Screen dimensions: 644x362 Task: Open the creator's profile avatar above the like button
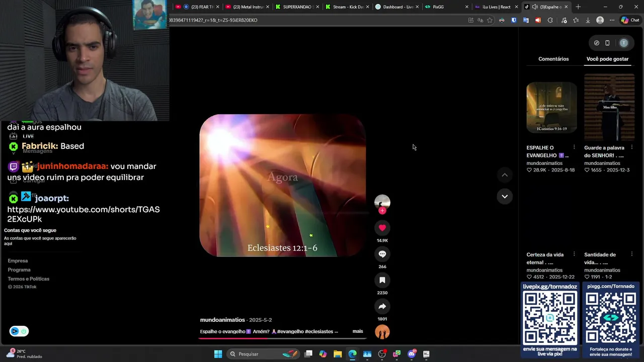tap(382, 202)
